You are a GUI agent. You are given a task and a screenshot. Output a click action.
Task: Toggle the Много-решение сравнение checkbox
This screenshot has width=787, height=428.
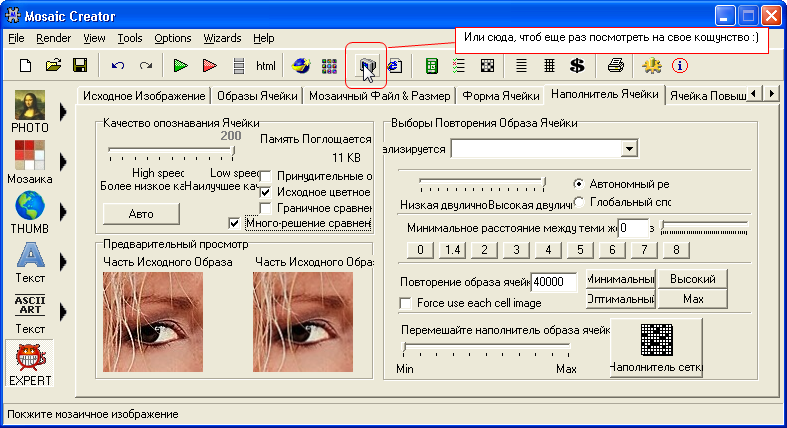[234, 223]
